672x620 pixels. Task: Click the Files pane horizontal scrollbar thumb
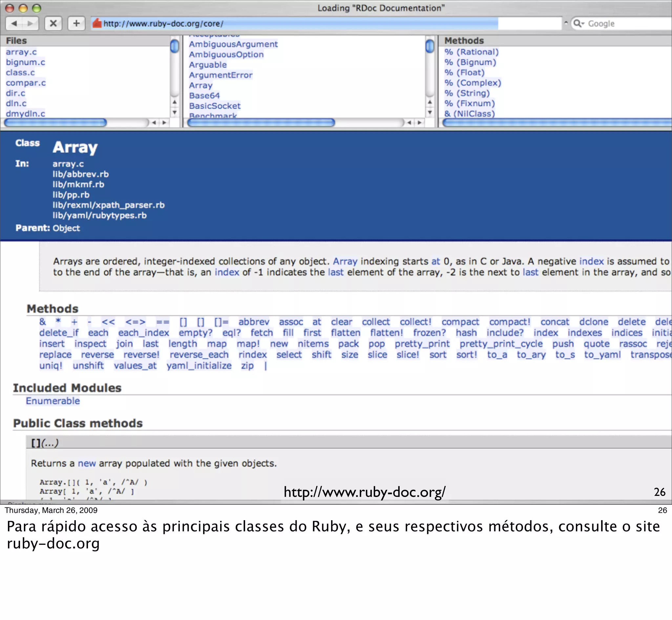point(55,123)
